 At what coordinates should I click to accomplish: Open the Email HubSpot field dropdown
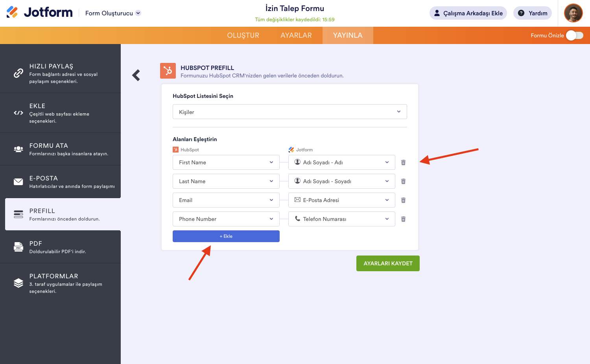point(226,200)
